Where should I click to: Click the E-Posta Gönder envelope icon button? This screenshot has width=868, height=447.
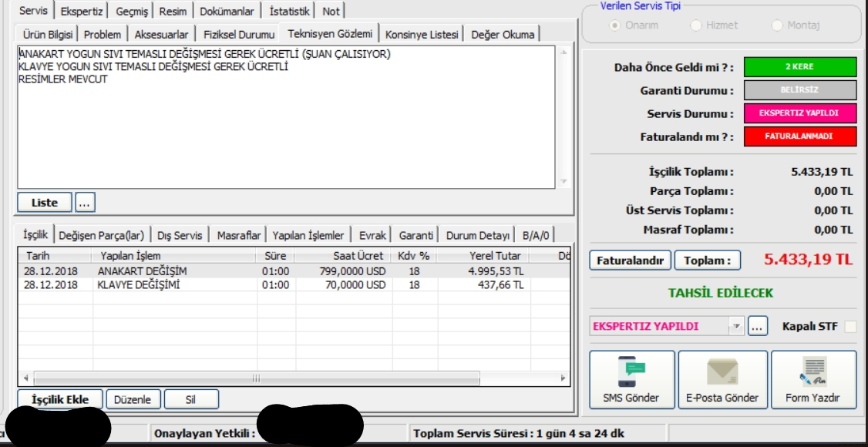(722, 379)
